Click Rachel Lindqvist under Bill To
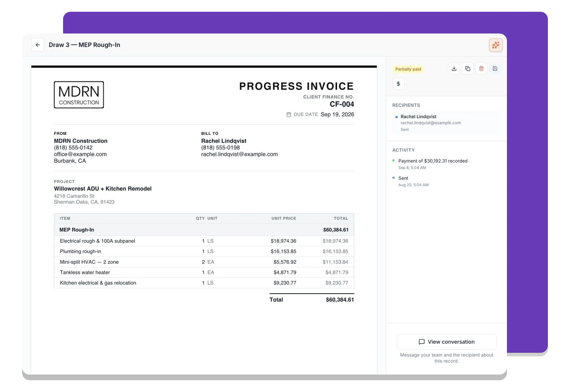The width and height of the screenshot is (570, 392). 224,141
